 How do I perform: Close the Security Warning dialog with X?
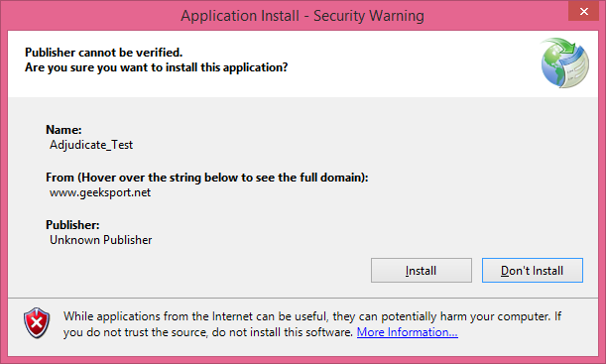click(583, 12)
